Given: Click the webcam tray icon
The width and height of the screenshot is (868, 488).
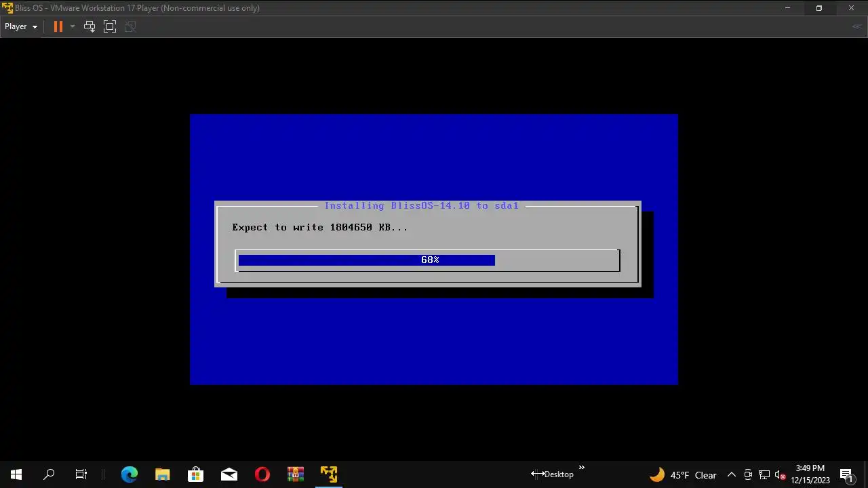Looking at the screenshot, I should [748, 474].
